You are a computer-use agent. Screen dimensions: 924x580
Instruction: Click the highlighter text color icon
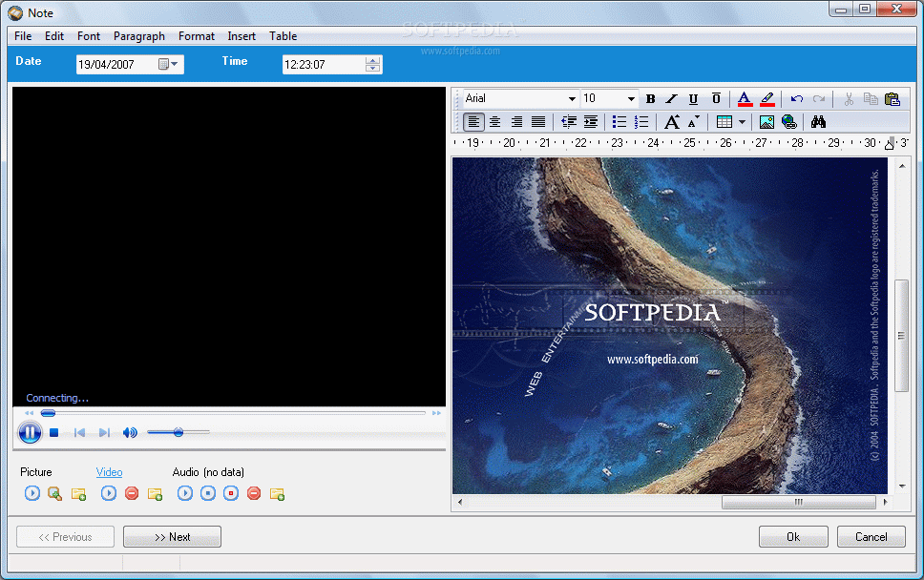click(767, 99)
